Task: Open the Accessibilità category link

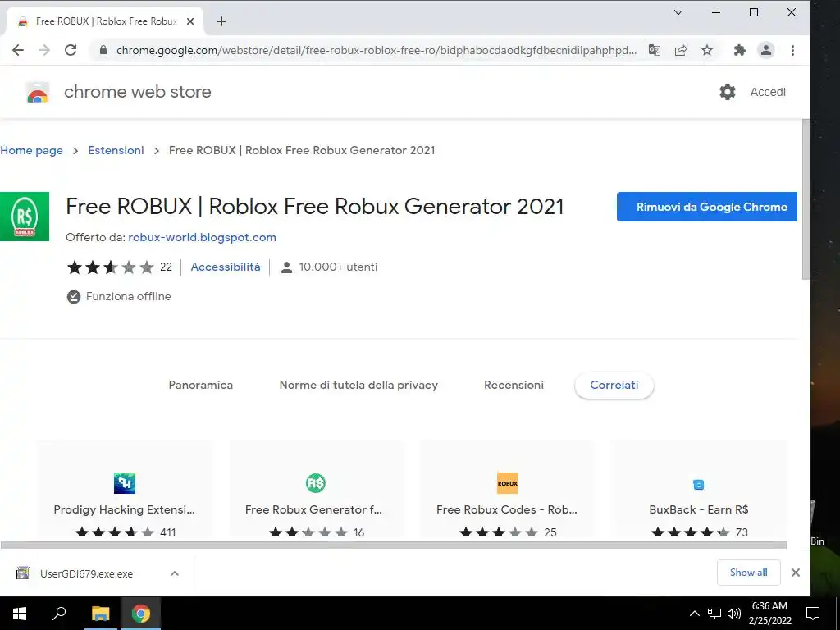Action: pyautogui.click(x=226, y=267)
